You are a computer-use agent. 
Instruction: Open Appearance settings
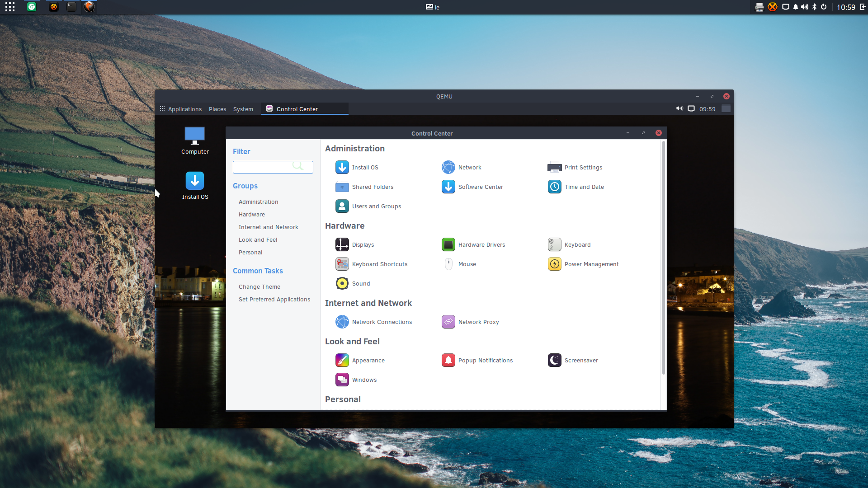[360, 360]
